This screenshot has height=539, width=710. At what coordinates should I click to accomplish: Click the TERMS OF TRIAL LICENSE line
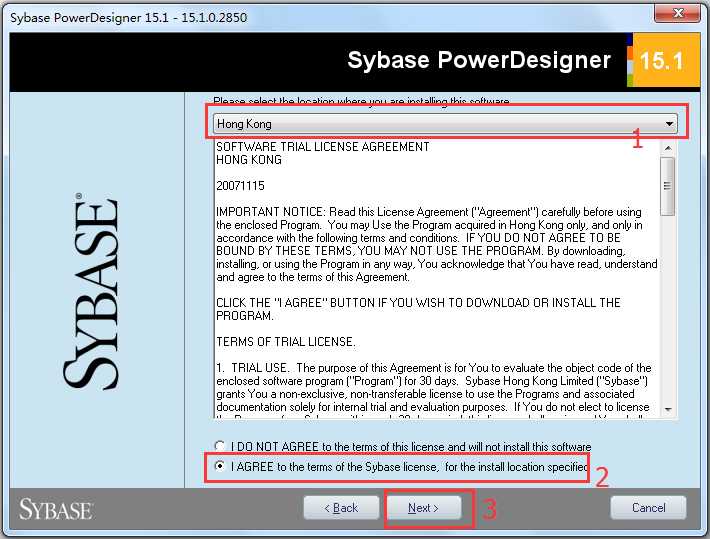tap(286, 342)
